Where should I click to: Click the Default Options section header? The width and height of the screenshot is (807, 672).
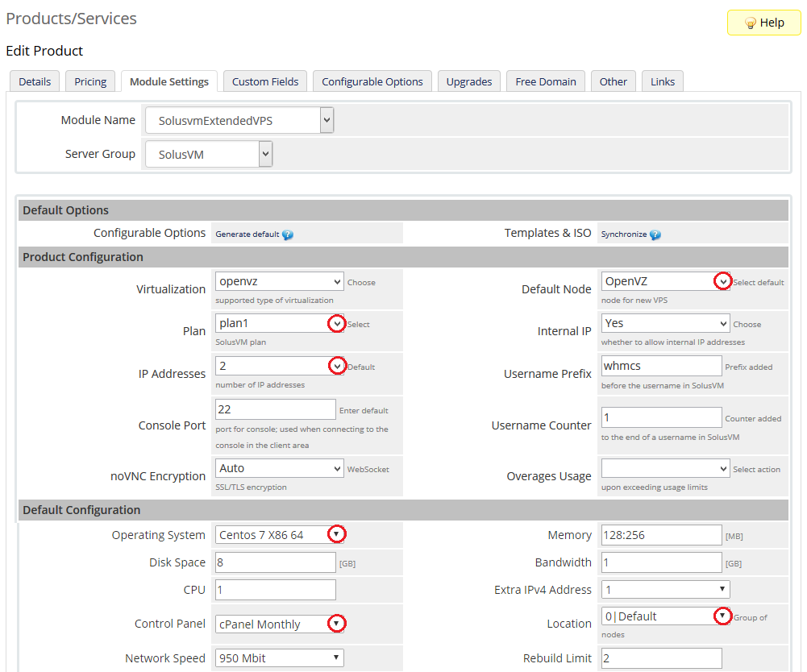[x=403, y=210]
